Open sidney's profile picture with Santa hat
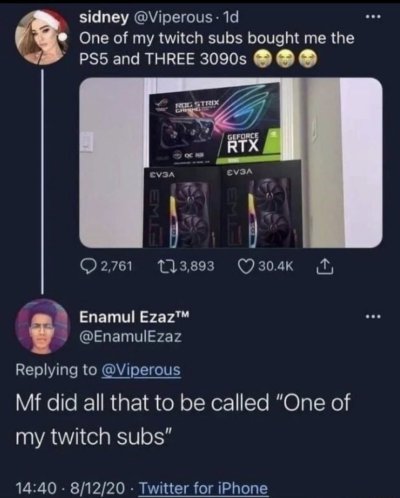The image size is (400, 498). pyautogui.click(x=41, y=36)
